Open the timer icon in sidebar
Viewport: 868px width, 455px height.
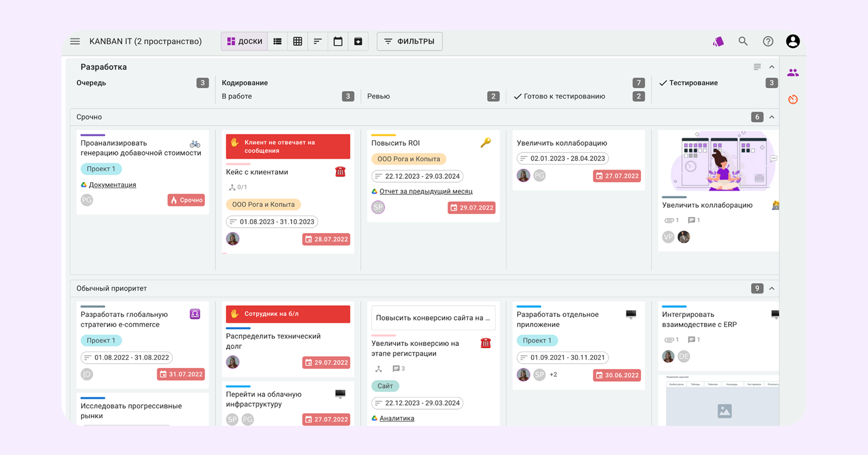[x=792, y=99]
